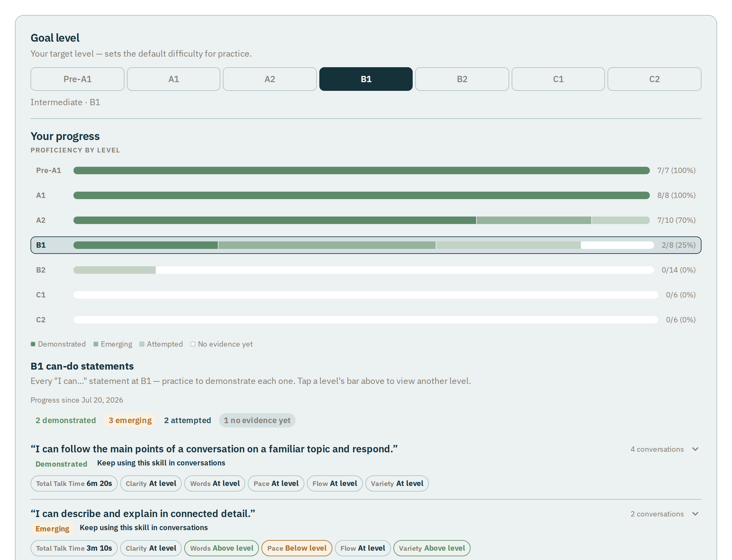732x560 pixels.
Task: Filter by '3 emerging' chip
Action: click(x=130, y=420)
